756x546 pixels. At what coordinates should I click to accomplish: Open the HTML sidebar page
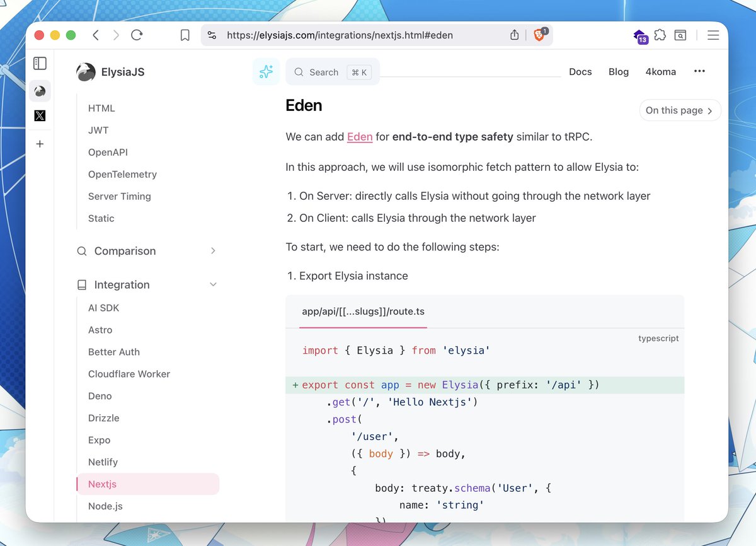(x=101, y=108)
